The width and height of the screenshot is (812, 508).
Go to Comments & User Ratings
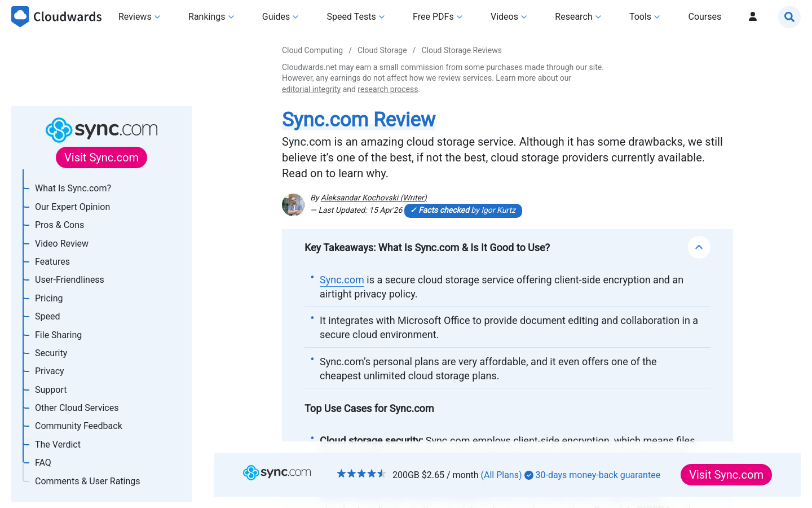coord(87,481)
